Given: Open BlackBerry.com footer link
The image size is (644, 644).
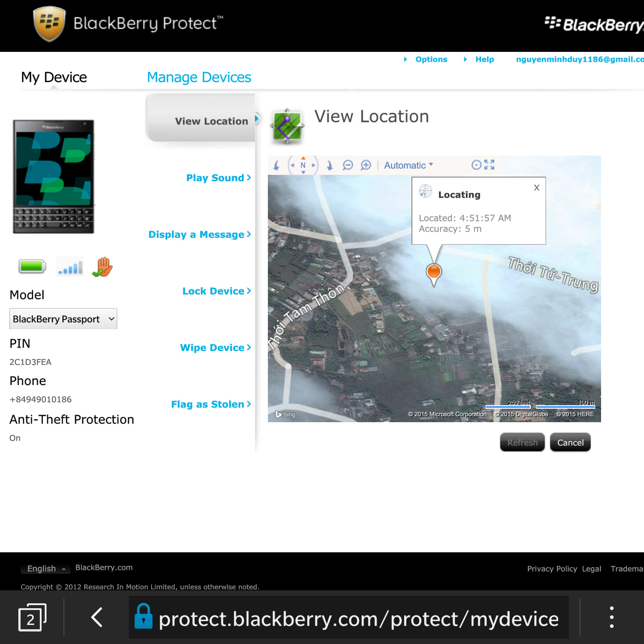Looking at the screenshot, I should tap(104, 568).
